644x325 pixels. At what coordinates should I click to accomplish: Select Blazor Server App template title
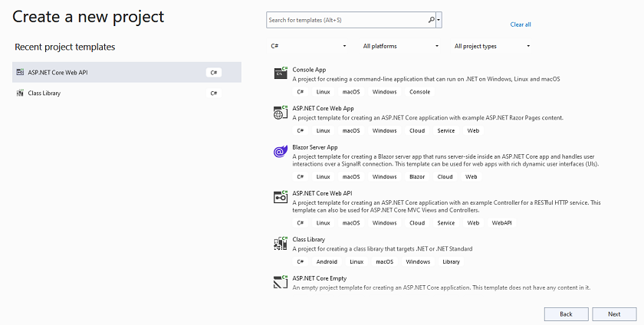(x=315, y=147)
